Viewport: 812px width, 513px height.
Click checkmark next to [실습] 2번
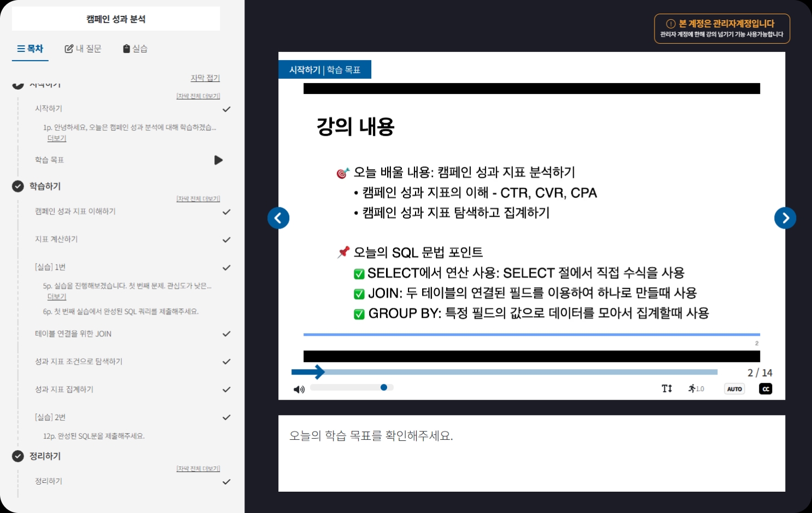click(226, 418)
